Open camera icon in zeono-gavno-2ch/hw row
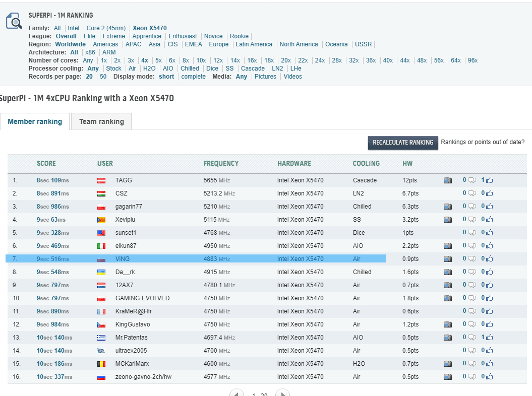Viewport: 532px width, 396px height. pyautogui.click(x=447, y=377)
